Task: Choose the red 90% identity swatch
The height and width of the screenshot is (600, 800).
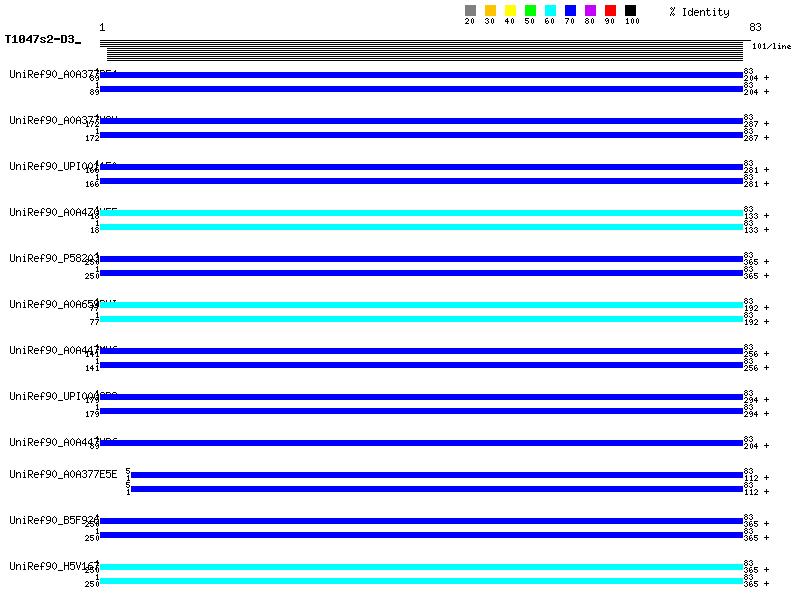Action: pyautogui.click(x=610, y=11)
